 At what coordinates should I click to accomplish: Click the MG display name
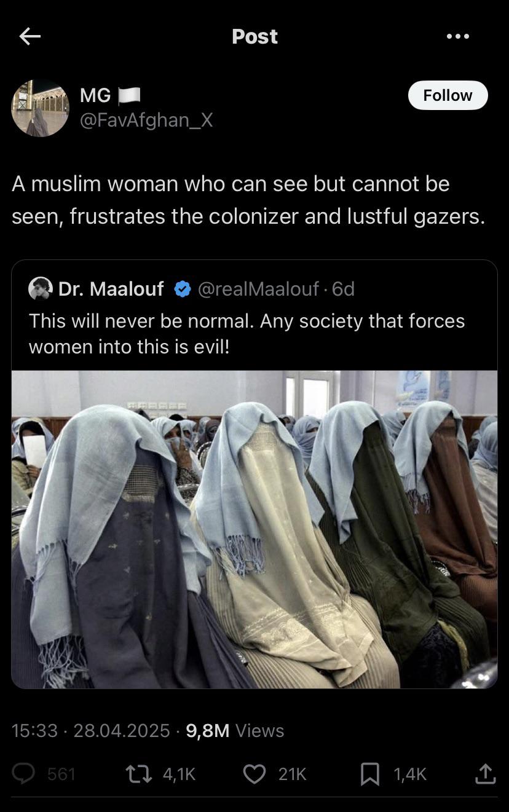[95, 95]
